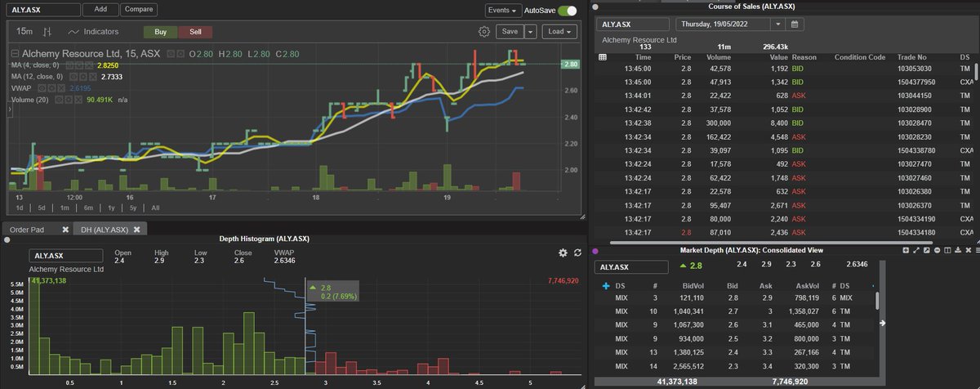This screenshot has width=980, height=389.
Task: Toggle visibility of Volume (20)
Action: tap(59, 100)
